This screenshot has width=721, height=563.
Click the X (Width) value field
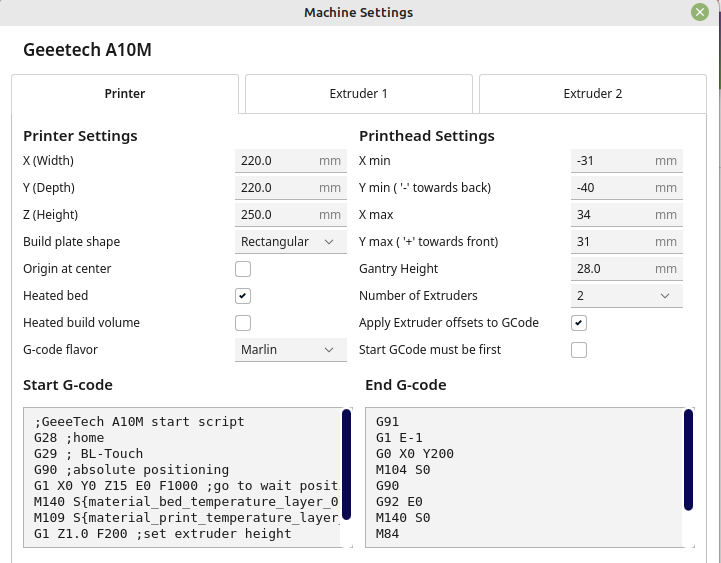291,161
